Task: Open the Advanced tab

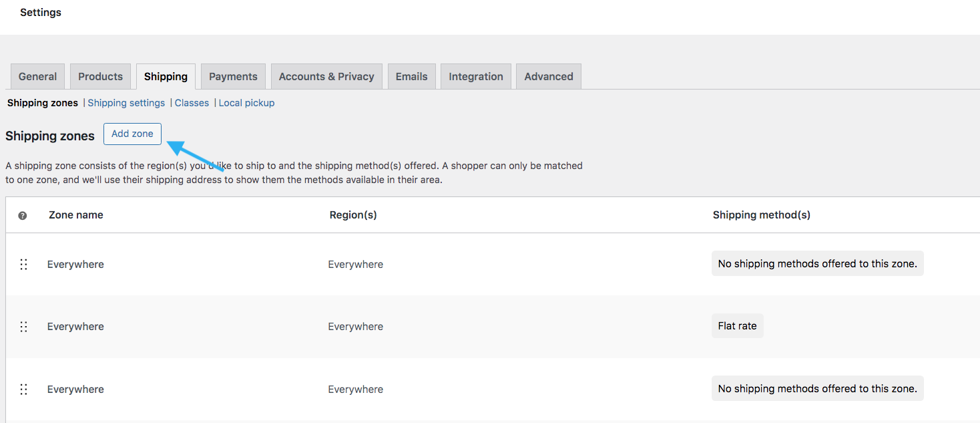Action: coord(549,76)
